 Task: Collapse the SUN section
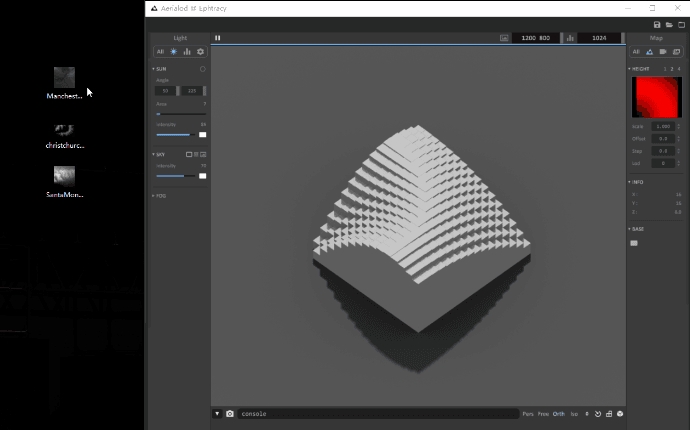click(160, 69)
